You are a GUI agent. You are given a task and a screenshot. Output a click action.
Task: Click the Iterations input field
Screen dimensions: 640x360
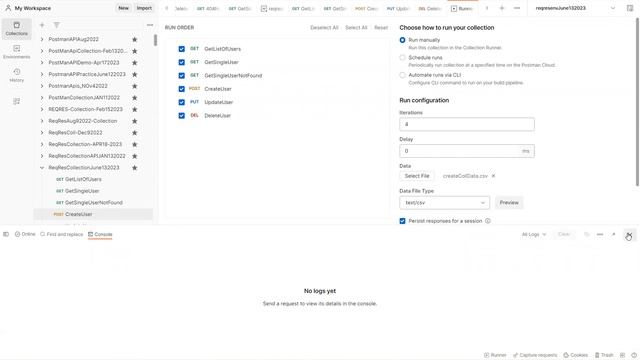coord(467,124)
